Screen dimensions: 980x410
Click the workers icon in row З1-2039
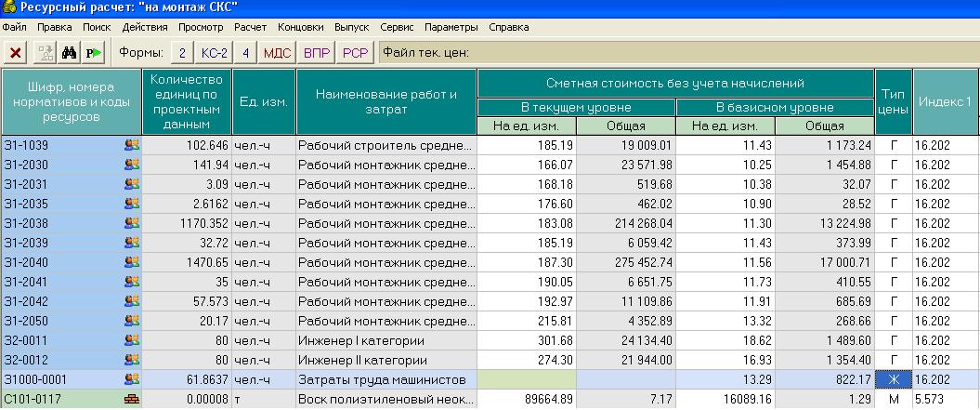(132, 243)
